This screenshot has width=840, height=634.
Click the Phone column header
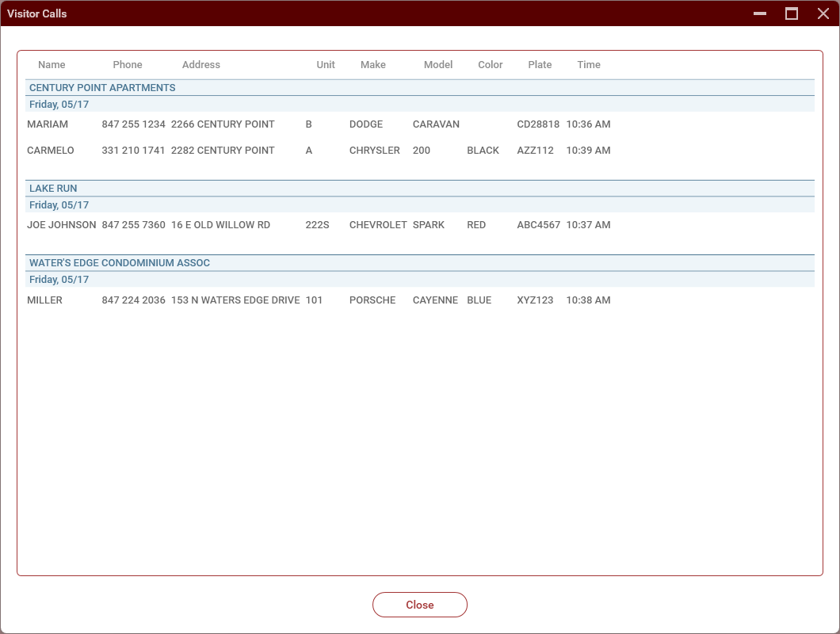click(x=128, y=65)
